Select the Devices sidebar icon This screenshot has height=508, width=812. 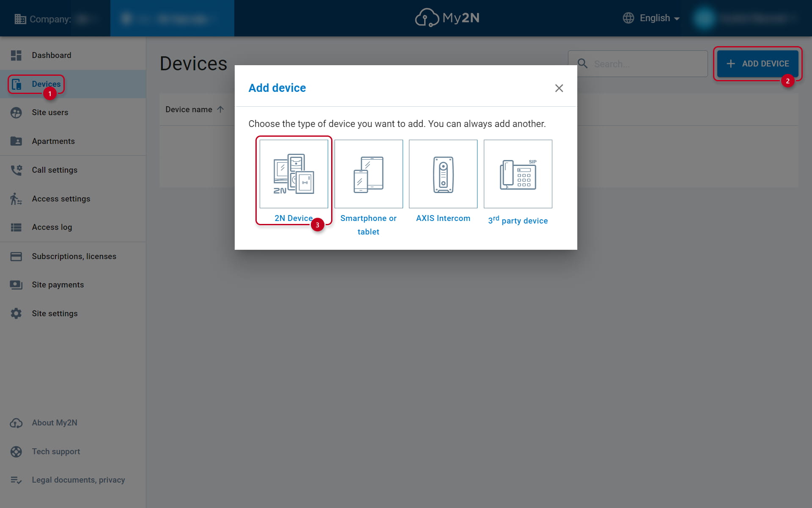[16, 84]
